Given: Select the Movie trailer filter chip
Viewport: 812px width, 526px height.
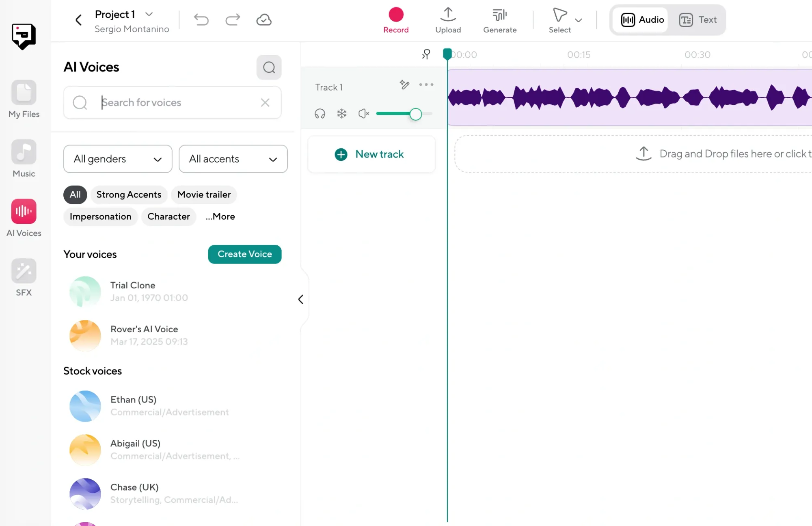Looking at the screenshot, I should point(204,195).
